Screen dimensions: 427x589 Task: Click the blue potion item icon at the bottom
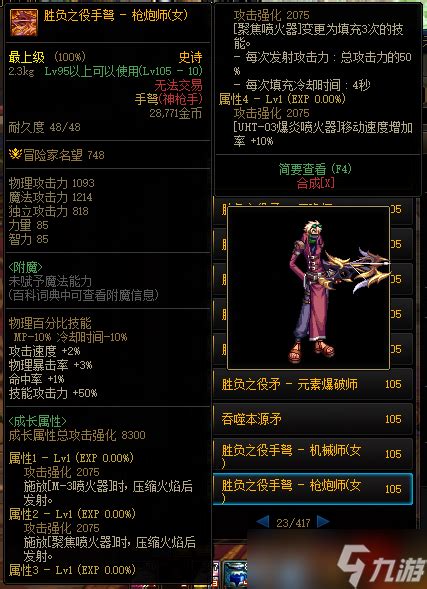click(x=235, y=575)
